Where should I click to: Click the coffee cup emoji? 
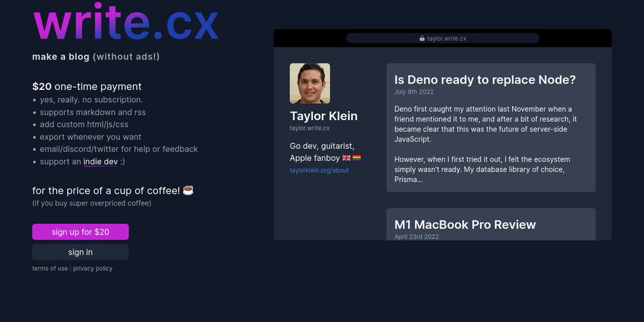(x=188, y=190)
